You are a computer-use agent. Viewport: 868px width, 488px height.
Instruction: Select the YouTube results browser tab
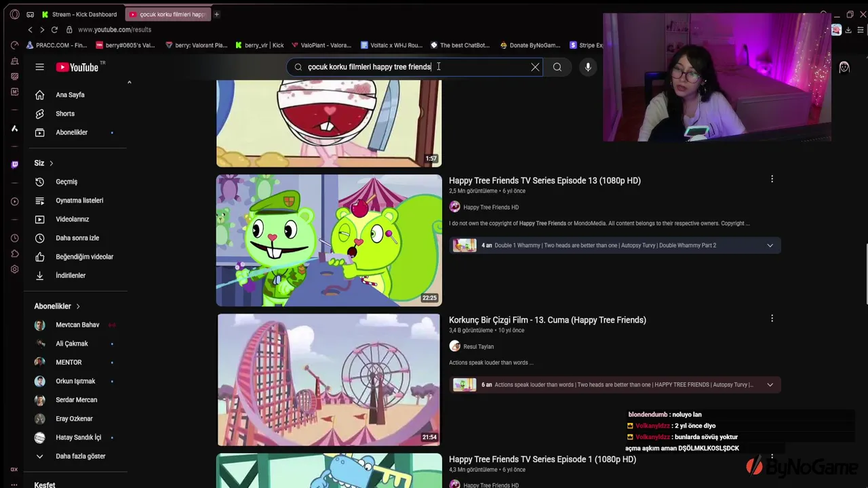168,14
